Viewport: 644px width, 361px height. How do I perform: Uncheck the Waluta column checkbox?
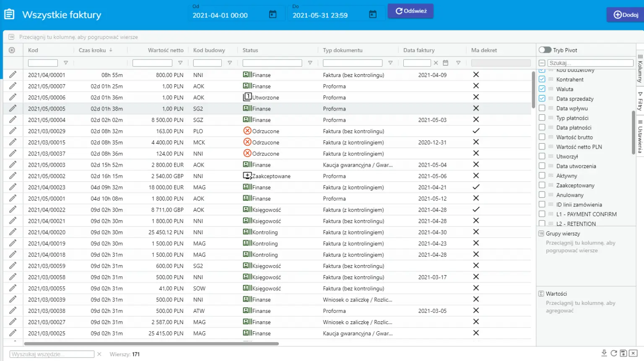click(542, 89)
